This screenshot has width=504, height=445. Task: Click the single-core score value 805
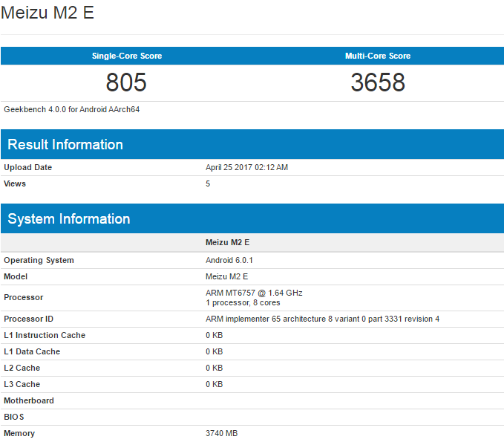click(x=126, y=82)
